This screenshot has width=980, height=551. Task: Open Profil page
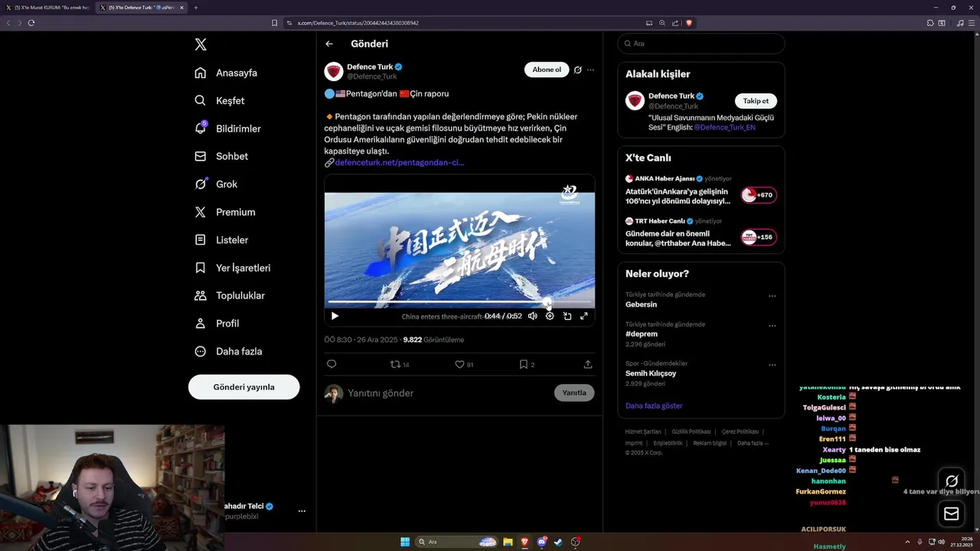[x=217, y=323]
